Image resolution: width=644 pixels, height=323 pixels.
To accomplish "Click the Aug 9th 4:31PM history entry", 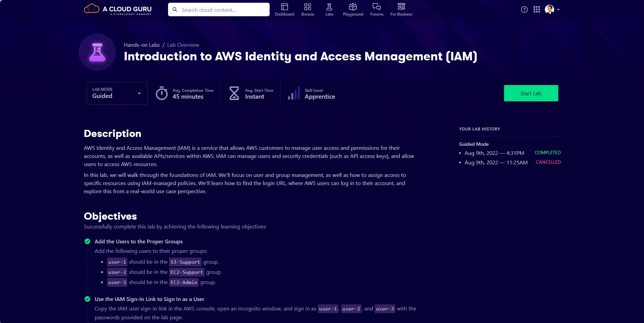I will point(494,153).
